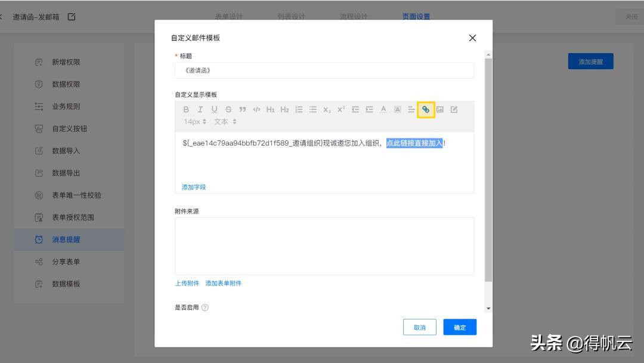Viewport: 644px width, 363px height.
Task: Insert a blockquote
Action: click(242, 109)
